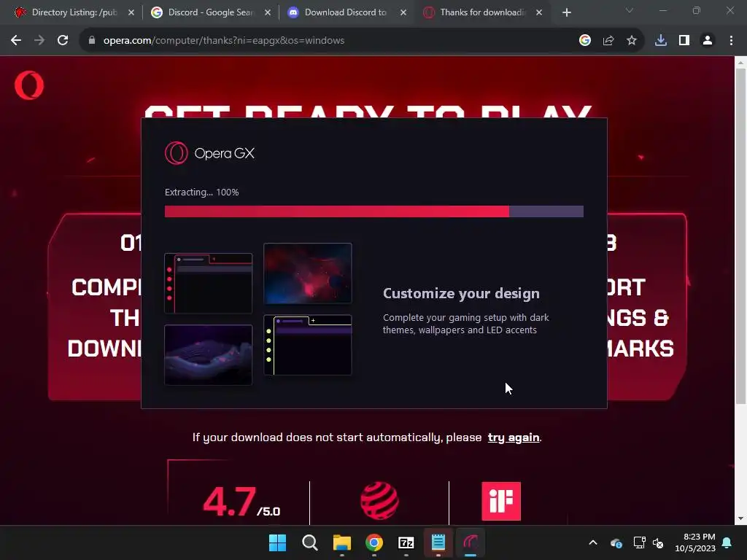Open Chrome three-dot menu
The image size is (747, 560).
pyautogui.click(x=731, y=41)
